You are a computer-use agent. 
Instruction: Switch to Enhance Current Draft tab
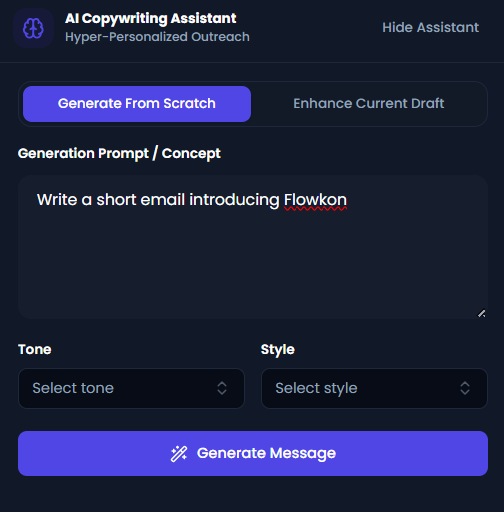point(369,104)
